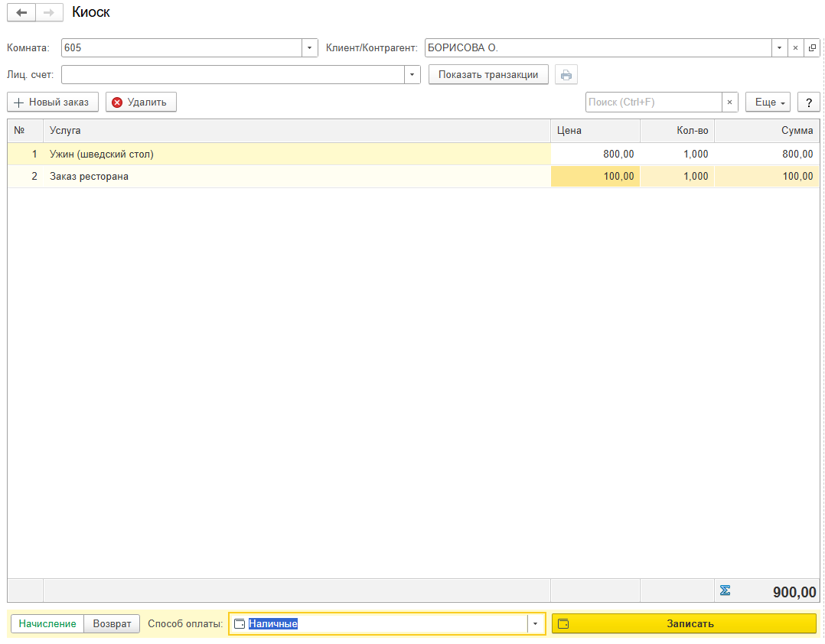Click the № column header
This screenshot has width=825, height=644.
pyautogui.click(x=25, y=130)
